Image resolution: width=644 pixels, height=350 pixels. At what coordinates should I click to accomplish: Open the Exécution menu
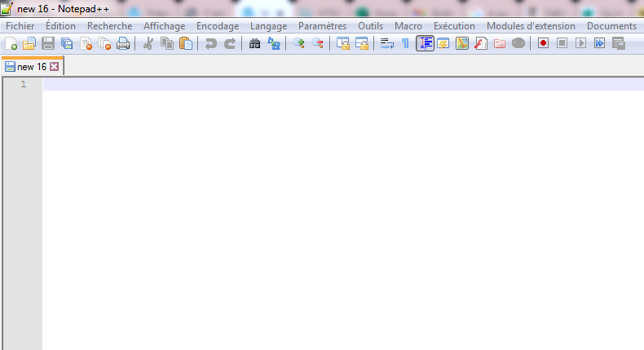click(454, 26)
